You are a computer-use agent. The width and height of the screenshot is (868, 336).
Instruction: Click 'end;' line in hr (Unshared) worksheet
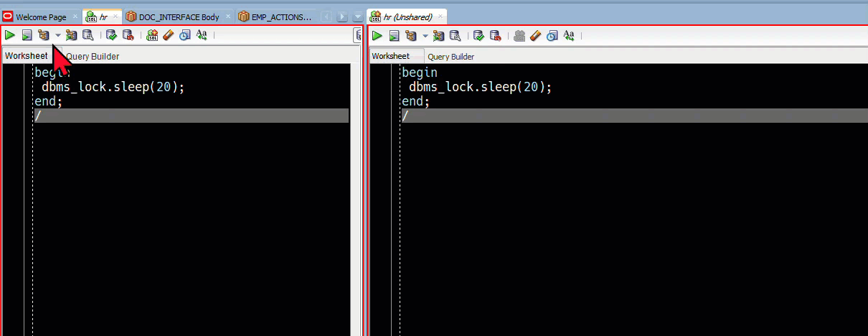tap(415, 101)
